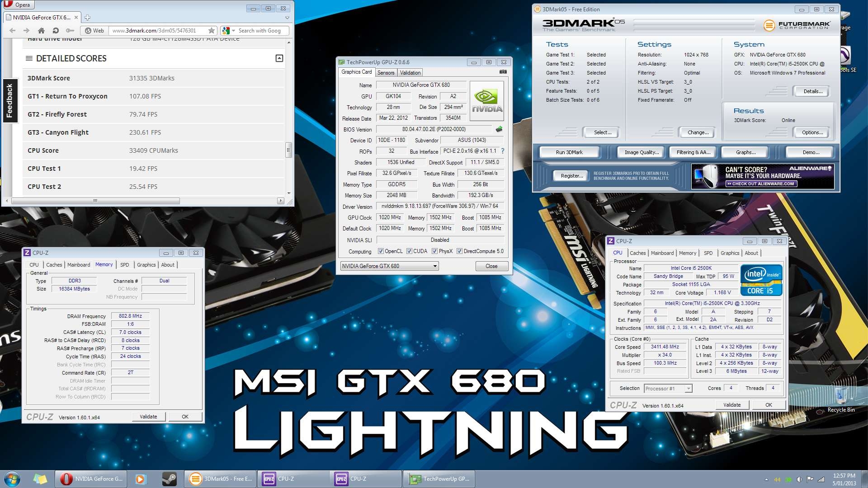Viewport: 868px width, 488px height.
Task: Take GPU-Z screenshot with camera icon
Action: (x=503, y=72)
